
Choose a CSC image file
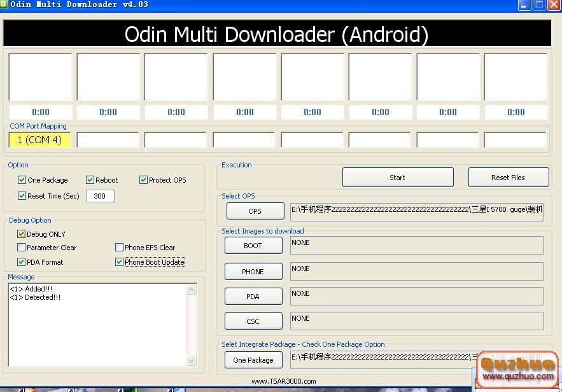[253, 321]
